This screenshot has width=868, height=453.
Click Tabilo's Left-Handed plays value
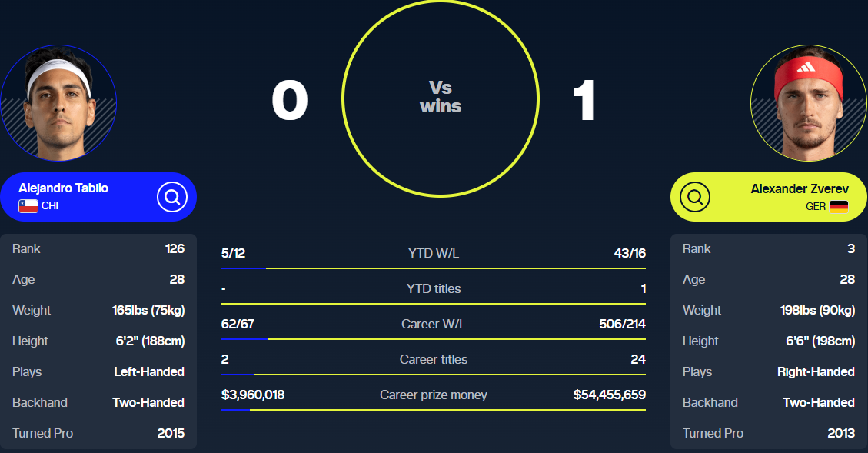click(x=148, y=371)
